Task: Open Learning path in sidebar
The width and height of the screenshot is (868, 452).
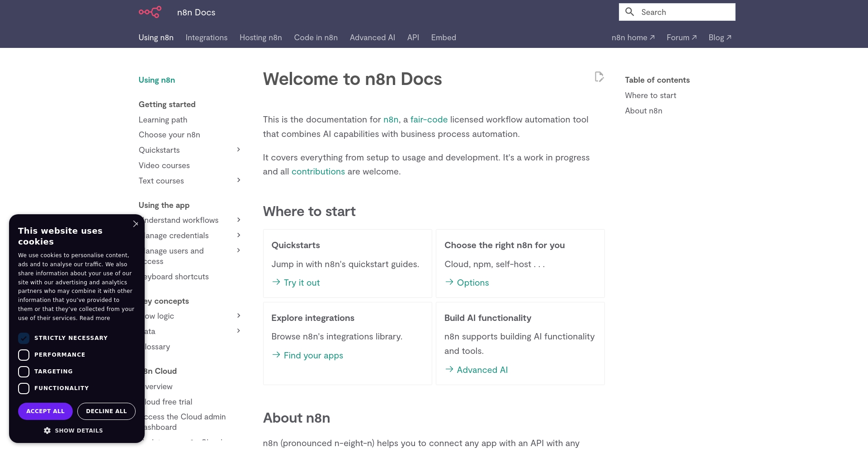Action: click(x=163, y=120)
